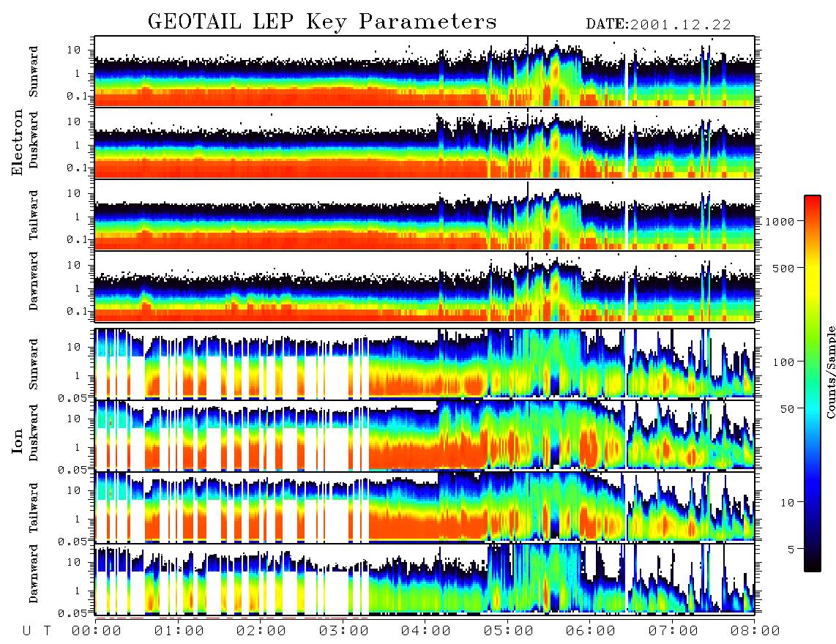The image size is (836, 644).
Task: Click the 1 tick of Ion Tailward
Action: point(76,519)
